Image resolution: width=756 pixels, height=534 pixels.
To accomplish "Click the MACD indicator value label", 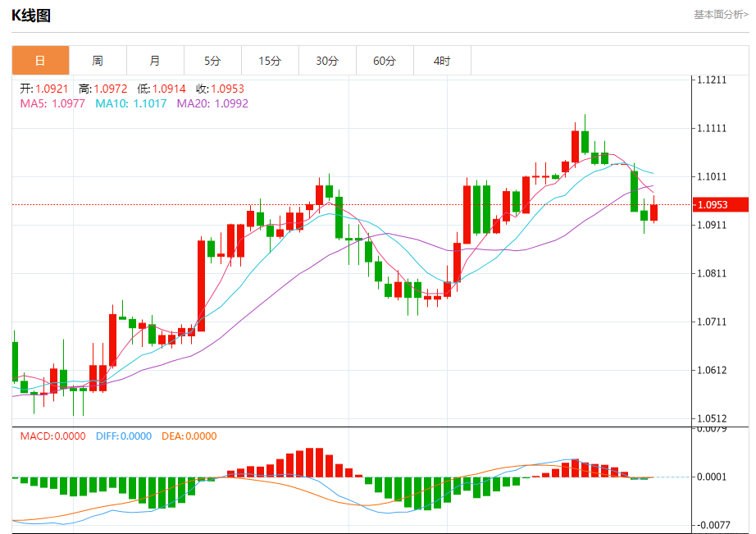I will (53, 436).
